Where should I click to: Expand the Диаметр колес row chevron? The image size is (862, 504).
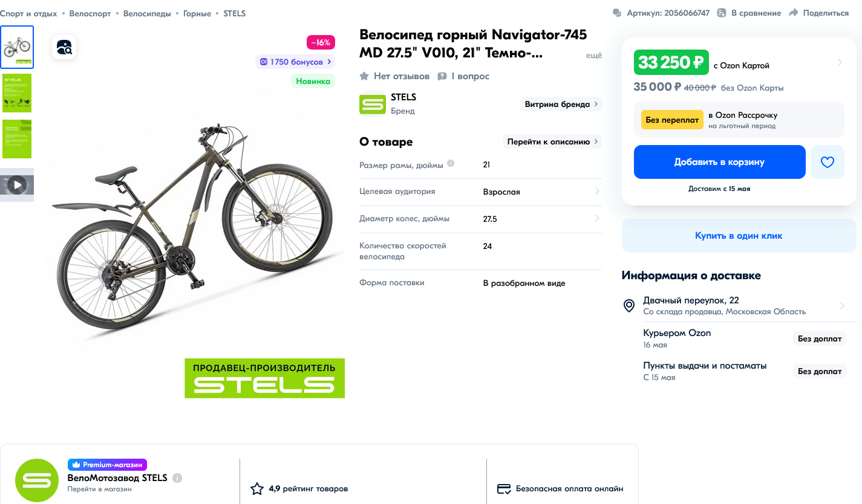pyautogui.click(x=597, y=219)
